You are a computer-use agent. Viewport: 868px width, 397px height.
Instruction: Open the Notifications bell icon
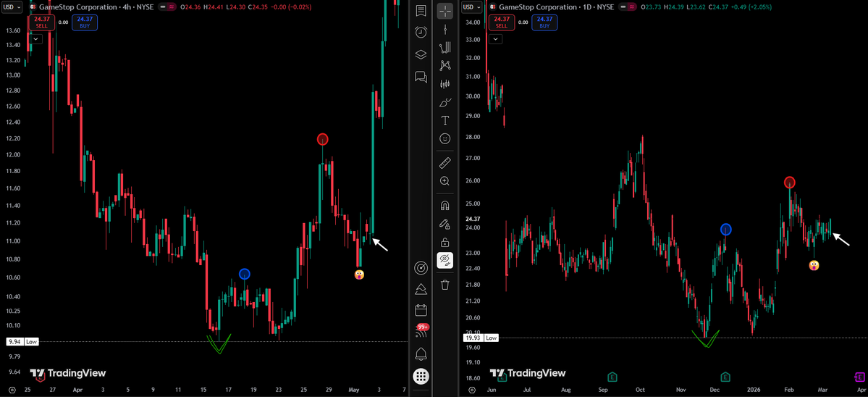[x=421, y=354]
